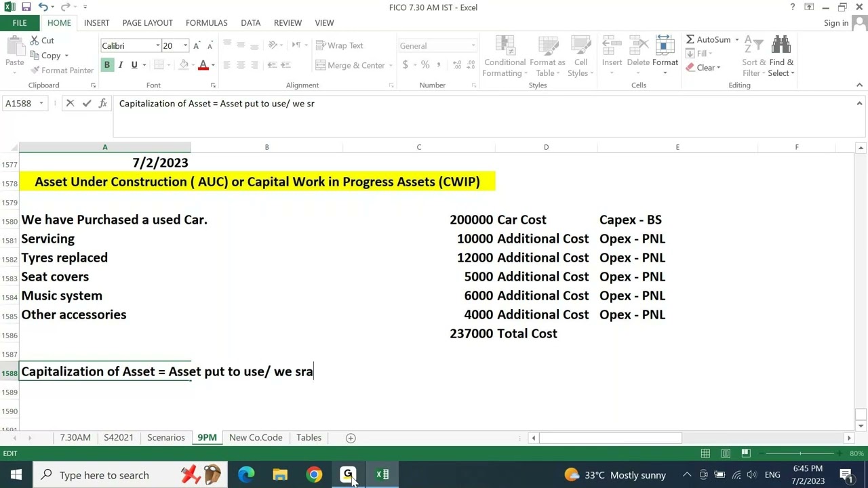Click Sign in link
The image size is (868, 488).
click(x=836, y=23)
